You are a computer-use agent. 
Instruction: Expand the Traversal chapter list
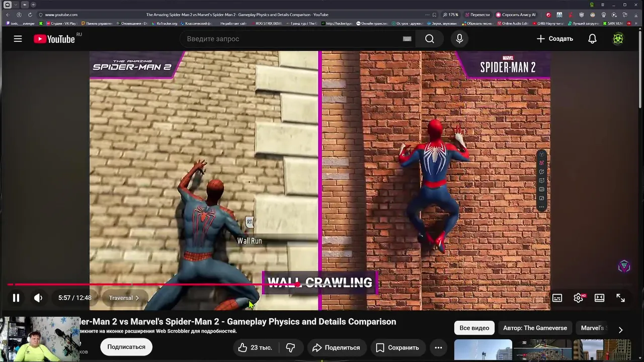(x=124, y=298)
